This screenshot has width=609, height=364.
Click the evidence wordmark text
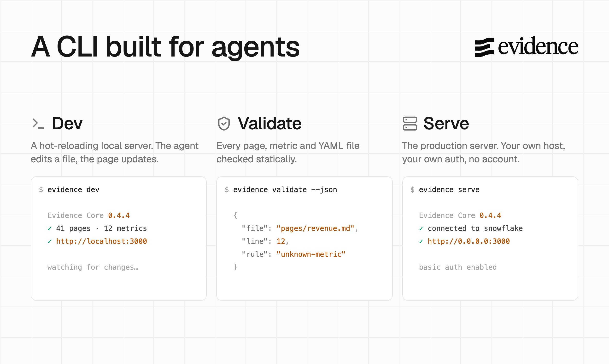point(538,46)
